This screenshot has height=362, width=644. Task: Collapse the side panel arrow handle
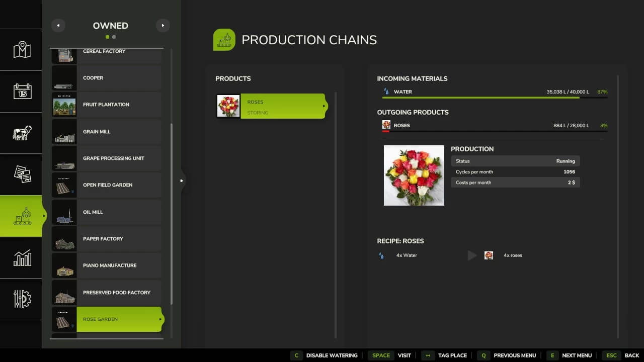point(182,180)
